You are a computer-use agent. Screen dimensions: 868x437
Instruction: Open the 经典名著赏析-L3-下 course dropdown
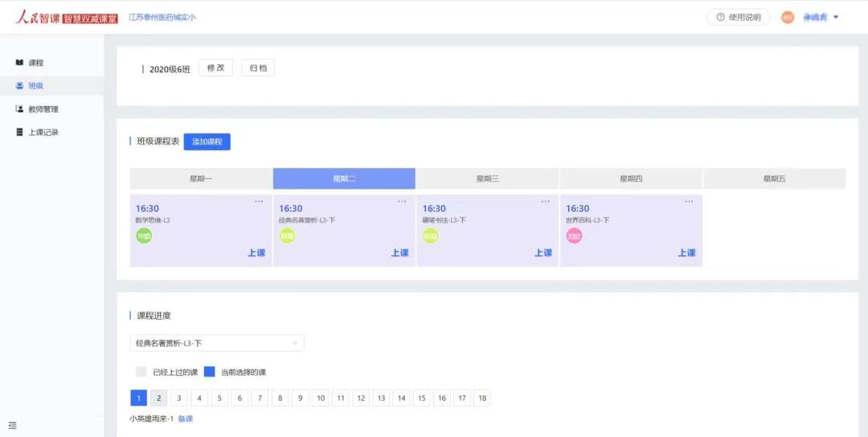(x=217, y=343)
